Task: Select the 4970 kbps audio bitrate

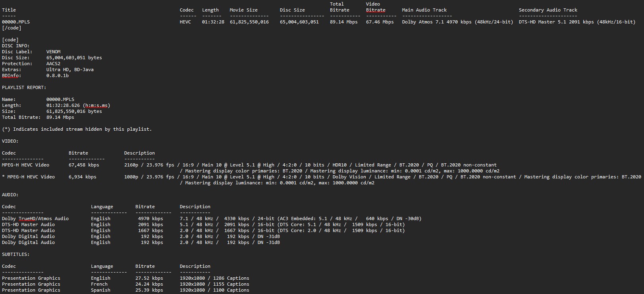Action: (x=150, y=219)
